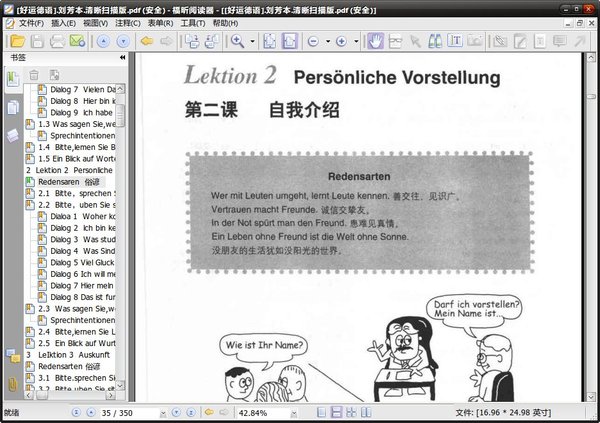Open bookmark '2.5 Ein Blick auf Wurt'
The height and width of the screenshot is (423, 600).
point(77,343)
